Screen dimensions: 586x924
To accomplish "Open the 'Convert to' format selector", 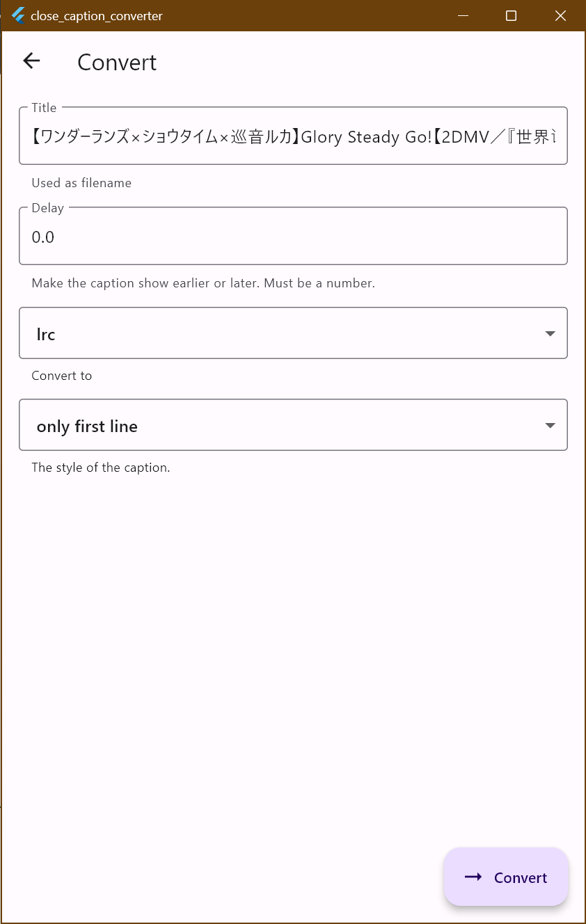I will (x=292, y=333).
